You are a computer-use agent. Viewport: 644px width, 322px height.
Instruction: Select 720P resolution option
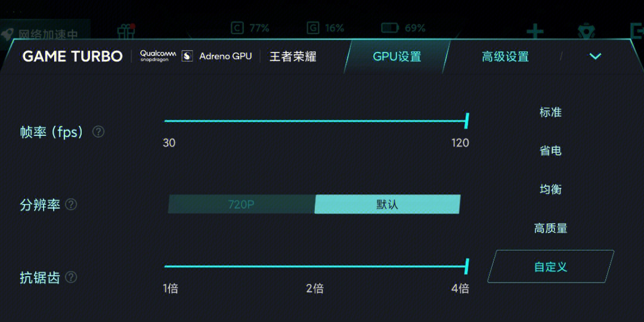click(x=241, y=205)
